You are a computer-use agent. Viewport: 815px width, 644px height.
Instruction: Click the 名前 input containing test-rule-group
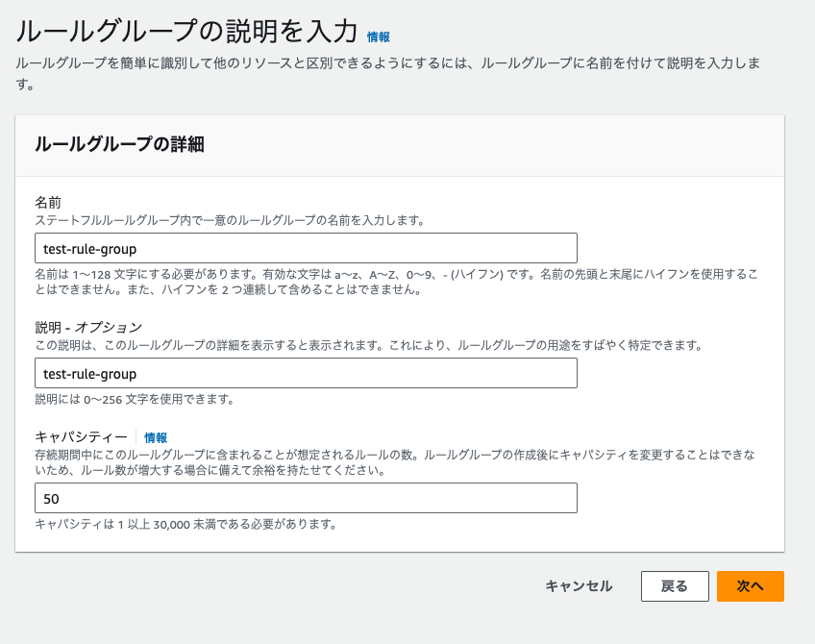click(306, 248)
